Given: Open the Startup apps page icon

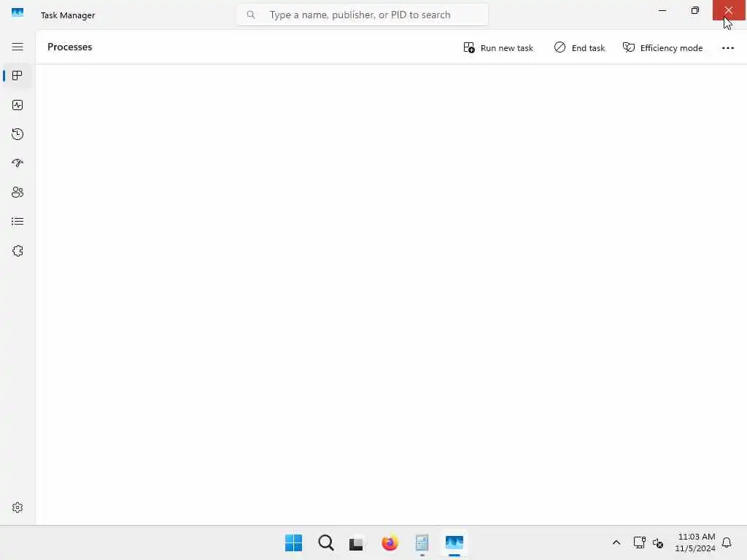Looking at the screenshot, I should pos(18,163).
